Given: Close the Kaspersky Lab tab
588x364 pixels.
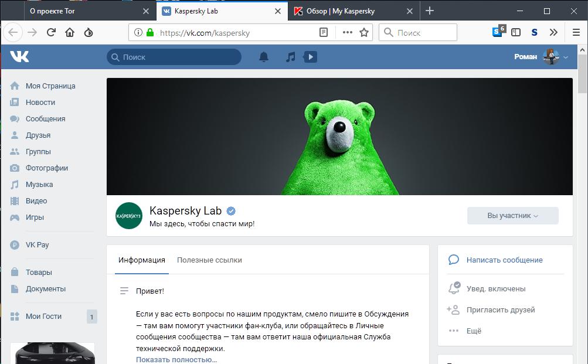Looking at the screenshot, I should 278,11.
